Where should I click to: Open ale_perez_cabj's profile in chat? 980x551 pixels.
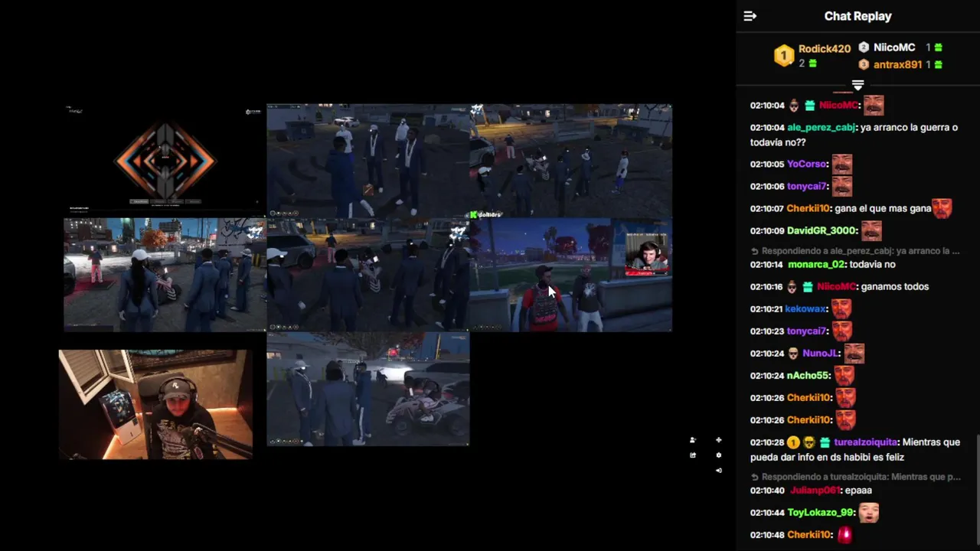821,128
